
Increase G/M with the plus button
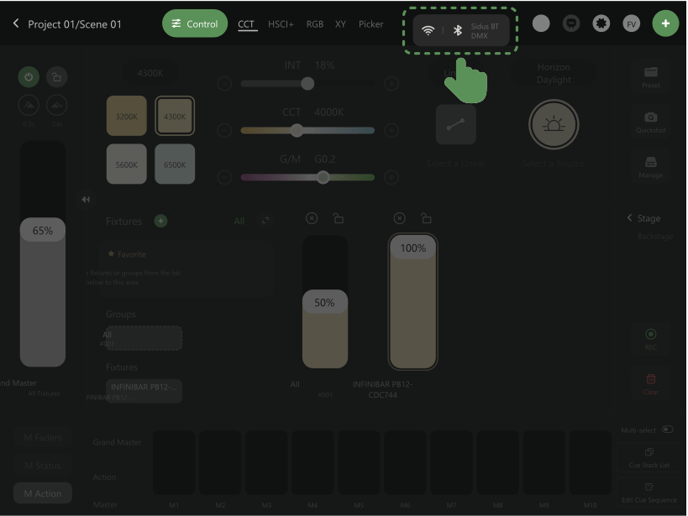coord(391,177)
